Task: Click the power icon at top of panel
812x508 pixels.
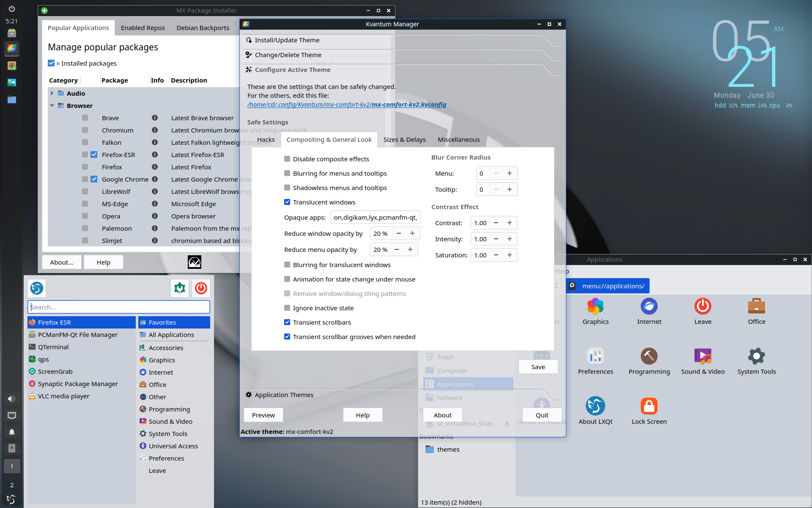Action: pos(12,8)
